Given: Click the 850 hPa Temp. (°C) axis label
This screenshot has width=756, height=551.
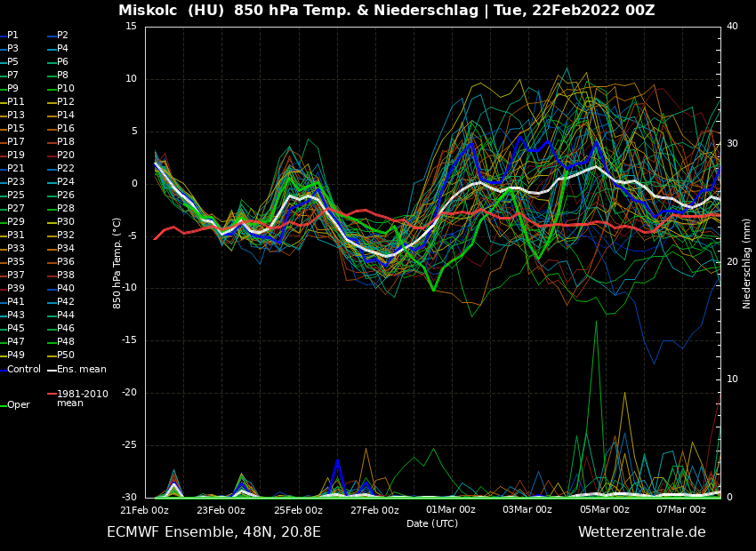Looking at the screenshot, I should [x=117, y=262].
